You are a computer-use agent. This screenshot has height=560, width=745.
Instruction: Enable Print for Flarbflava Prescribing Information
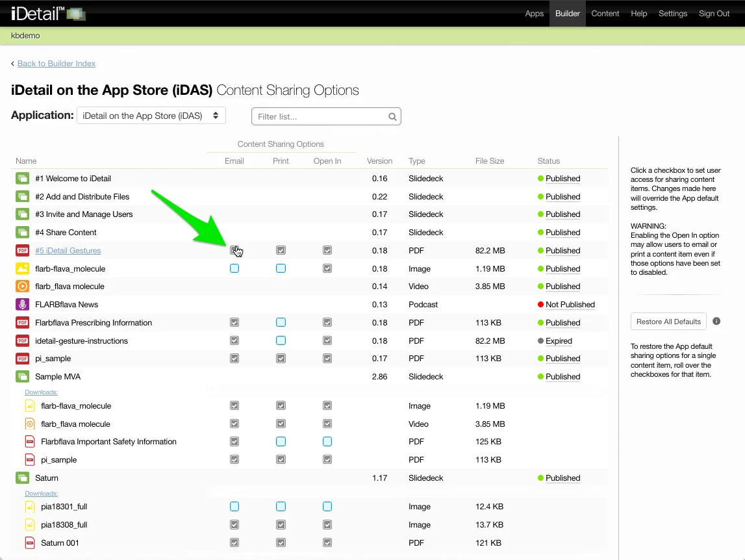281,323
